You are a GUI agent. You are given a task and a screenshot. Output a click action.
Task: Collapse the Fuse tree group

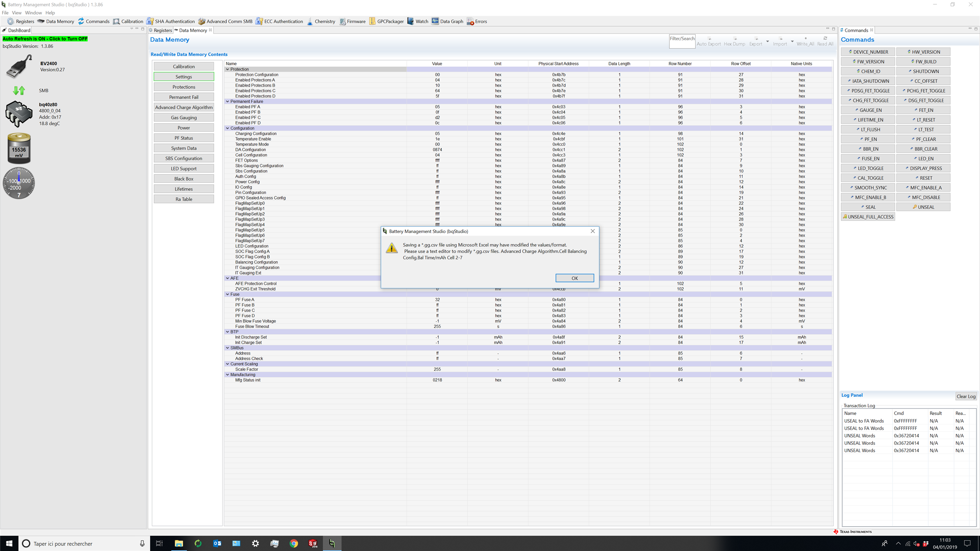(x=228, y=294)
